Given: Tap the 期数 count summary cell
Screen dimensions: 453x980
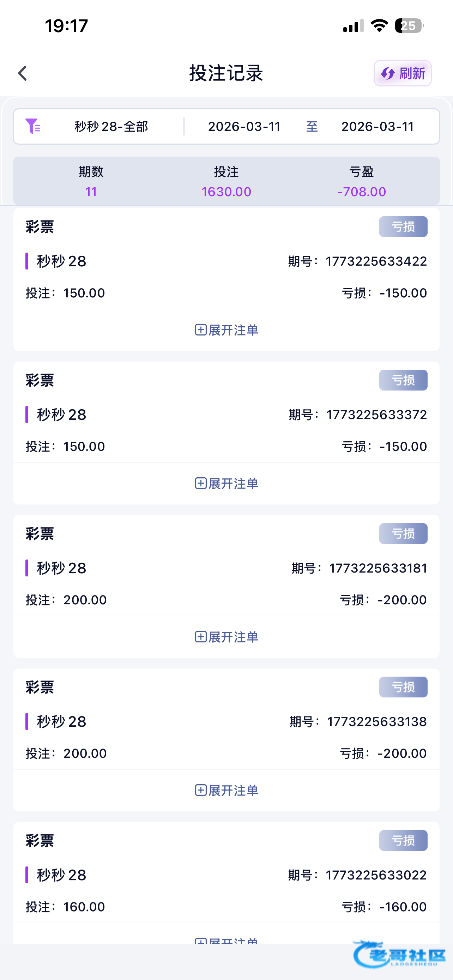Looking at the screenshot, I should pyautogui.click(x=91, y=181).
